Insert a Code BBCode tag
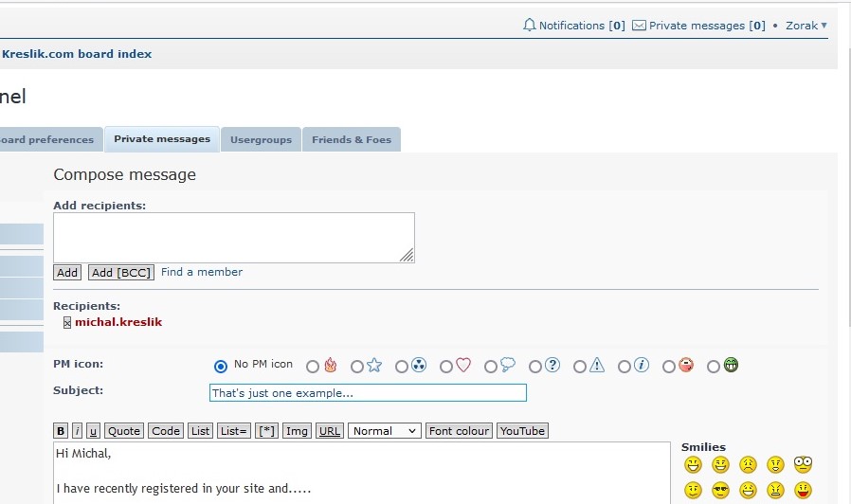Screen dimensions: 851x504 point(166,431)
